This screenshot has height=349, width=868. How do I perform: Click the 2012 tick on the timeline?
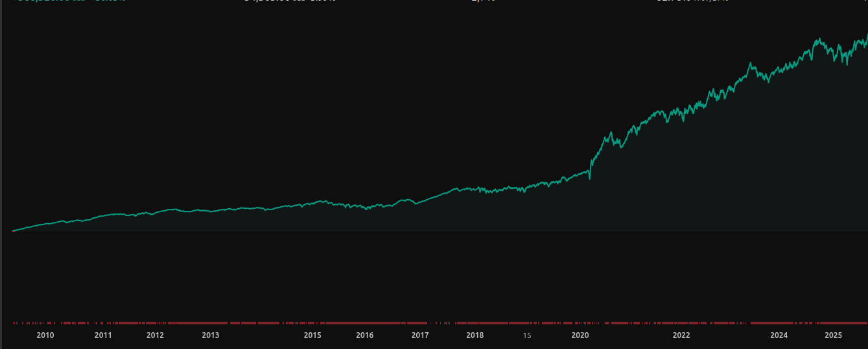point(155,335)
